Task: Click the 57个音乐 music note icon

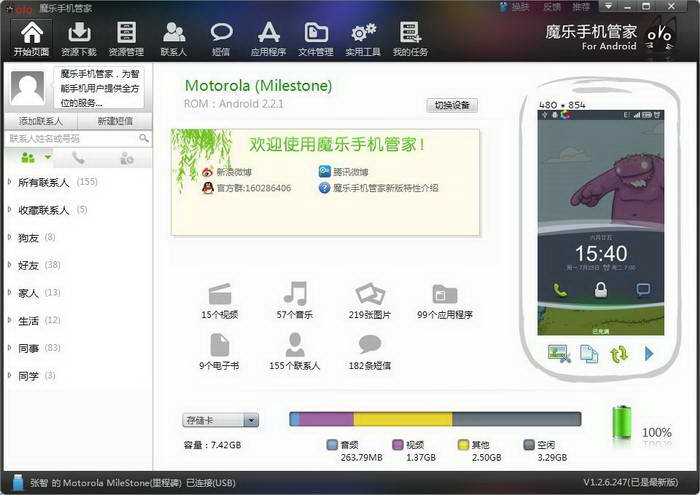Action: click(x=294, y=293)
